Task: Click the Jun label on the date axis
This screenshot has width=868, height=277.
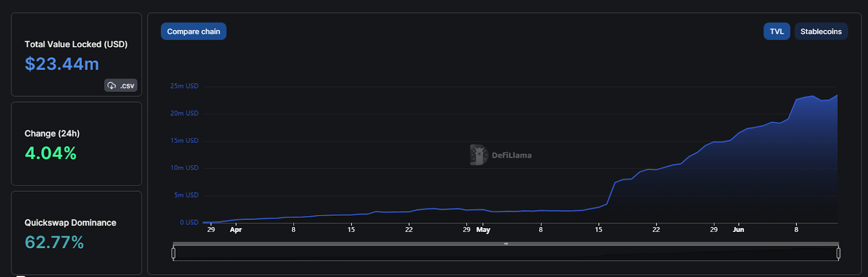Action: pos(739,230)
